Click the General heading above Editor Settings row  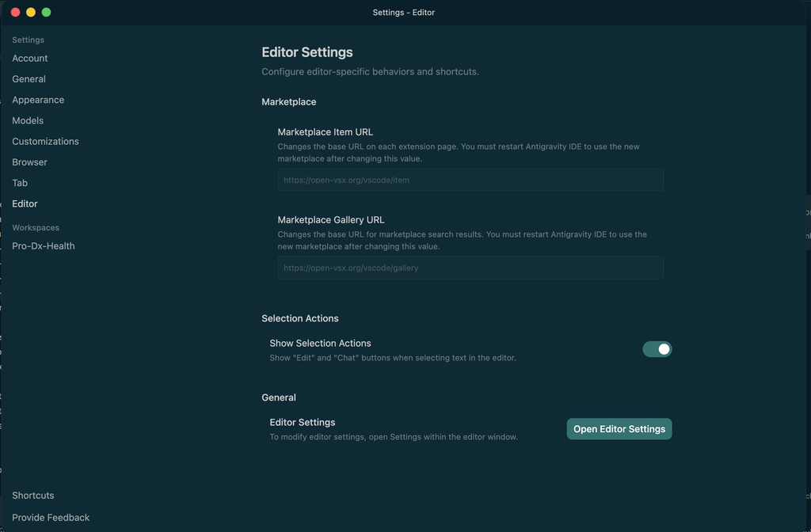coord(279,397)
